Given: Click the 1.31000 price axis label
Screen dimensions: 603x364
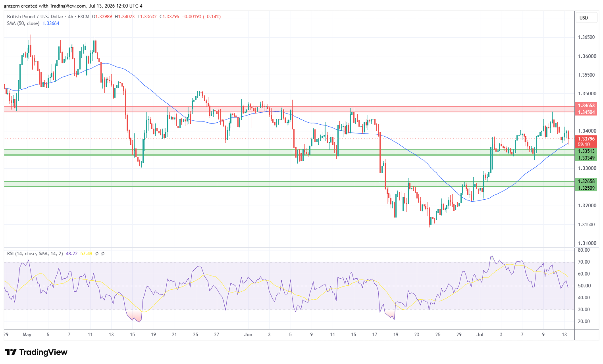Looking at the screenshot, I should tap(586, 243).
